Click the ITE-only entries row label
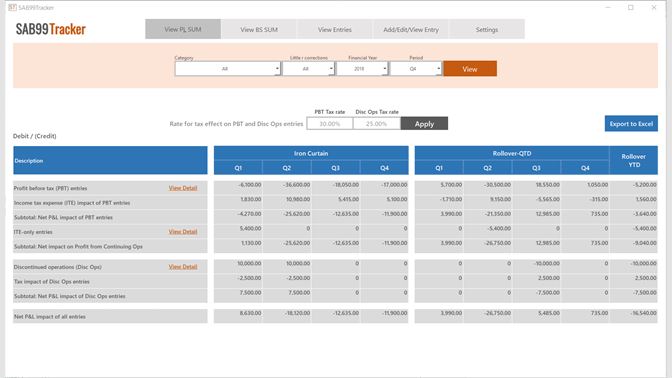Screen dimensions: 672x378 tap(33, 232)
